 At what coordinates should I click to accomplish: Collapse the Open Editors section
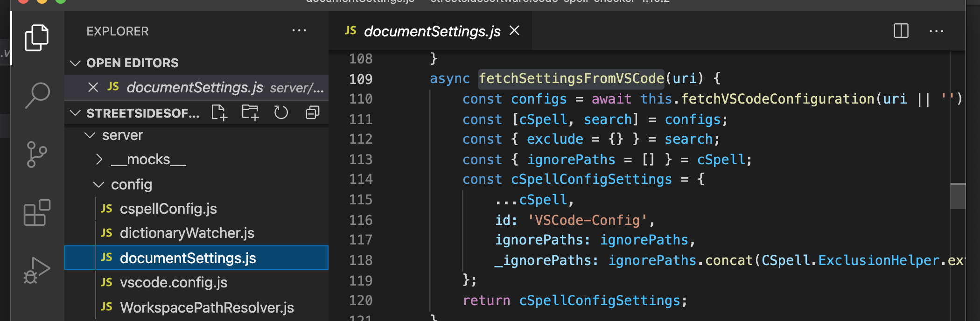(x=75, y=63)
